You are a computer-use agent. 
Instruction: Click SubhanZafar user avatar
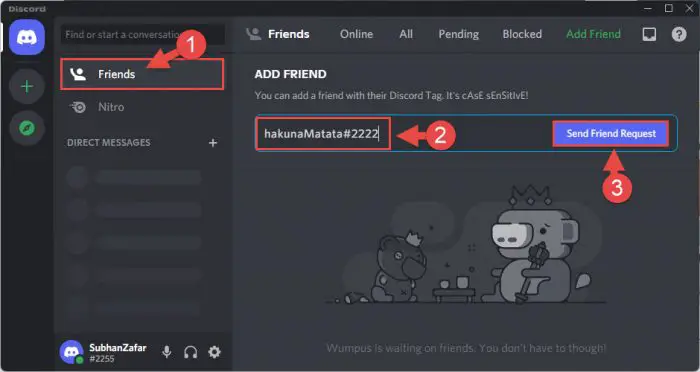click(71, 352)
